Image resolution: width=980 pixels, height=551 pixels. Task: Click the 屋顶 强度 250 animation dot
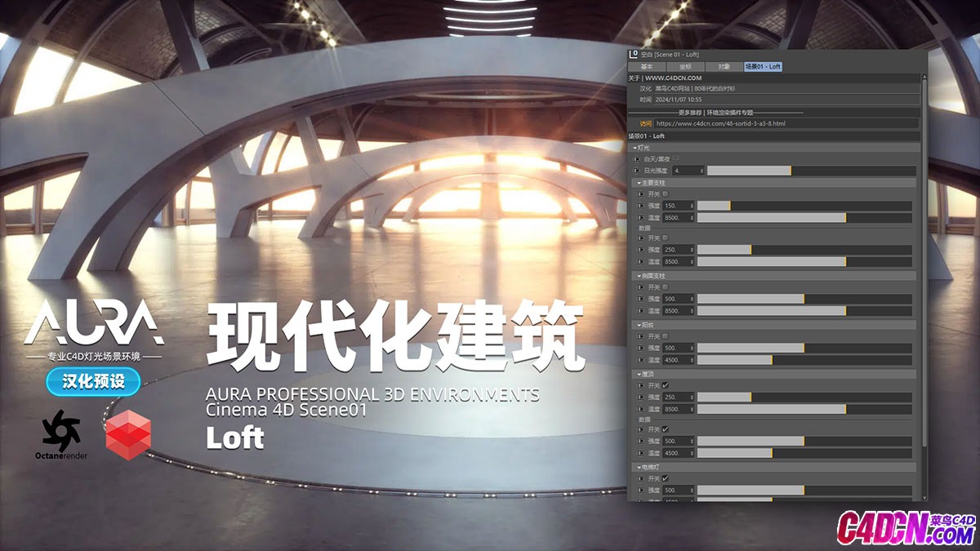(642, 397)
